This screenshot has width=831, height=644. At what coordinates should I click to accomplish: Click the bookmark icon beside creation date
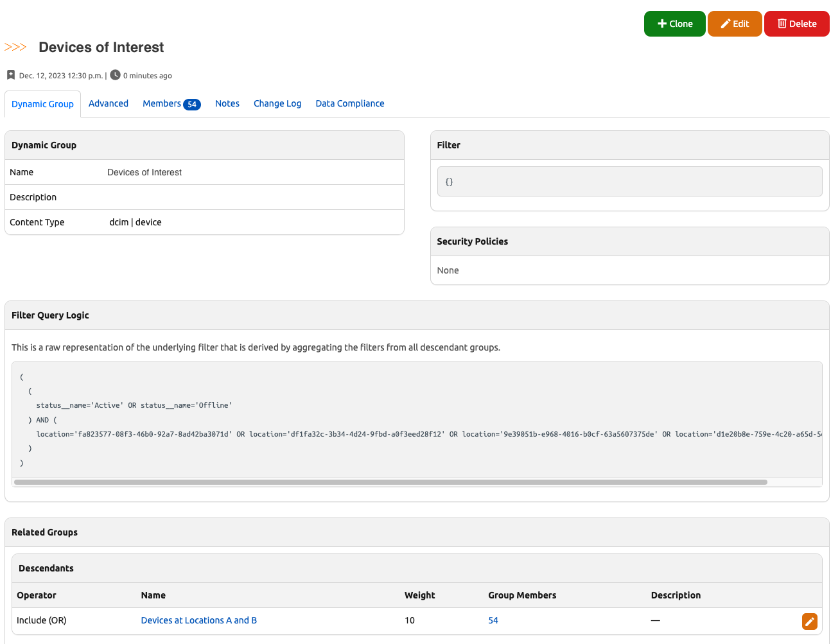[x=11, y=75]
